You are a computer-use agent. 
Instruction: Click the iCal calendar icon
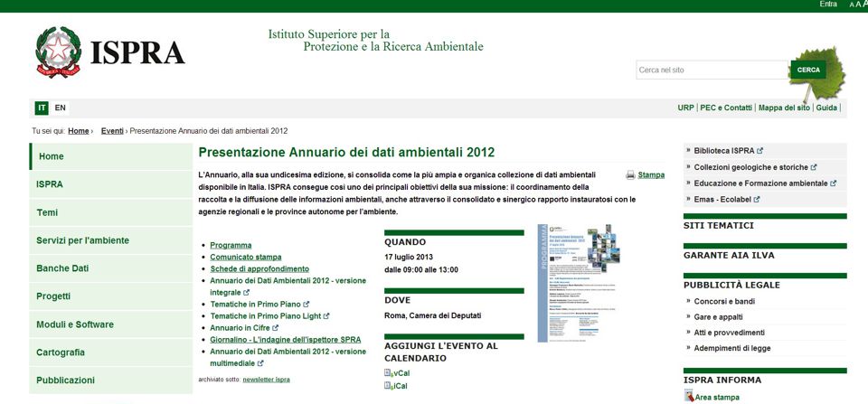(388, 386)
